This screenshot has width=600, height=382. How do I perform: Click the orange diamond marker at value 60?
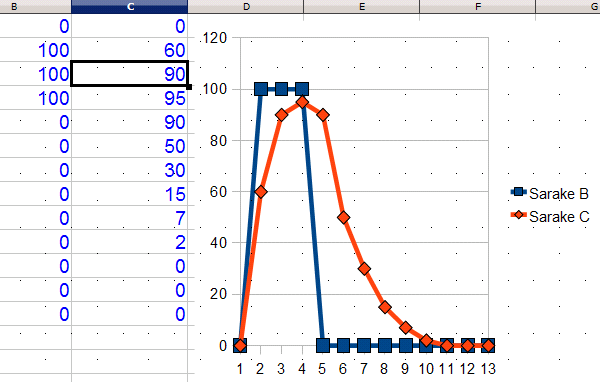pyautogui.click(x=261, y=192)
